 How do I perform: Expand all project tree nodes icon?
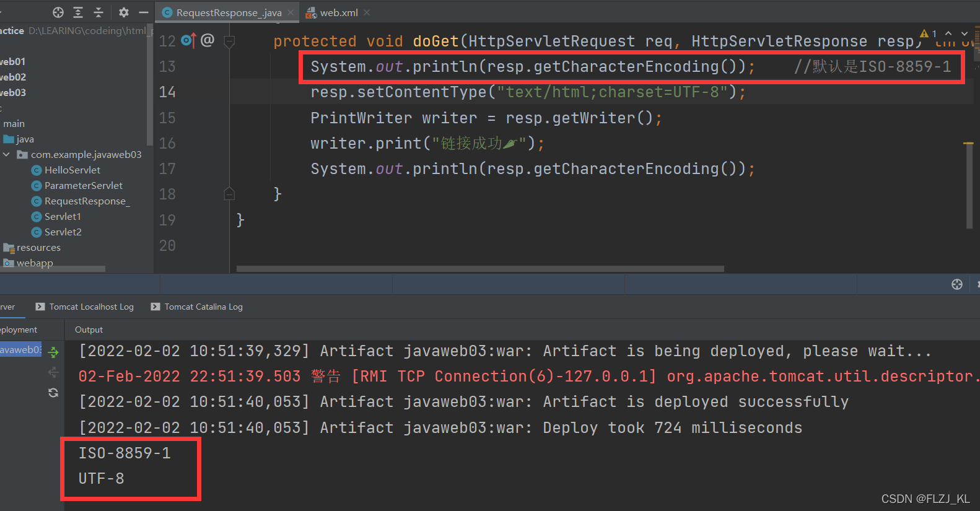[78, 12]
